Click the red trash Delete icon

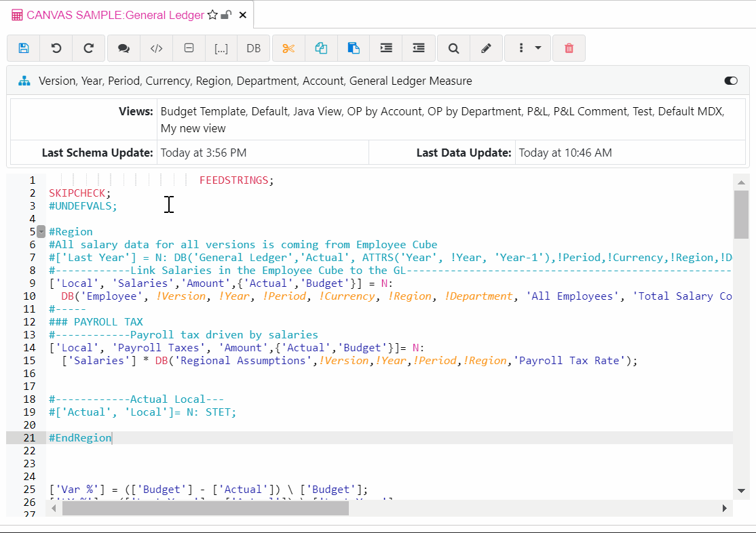569,48
